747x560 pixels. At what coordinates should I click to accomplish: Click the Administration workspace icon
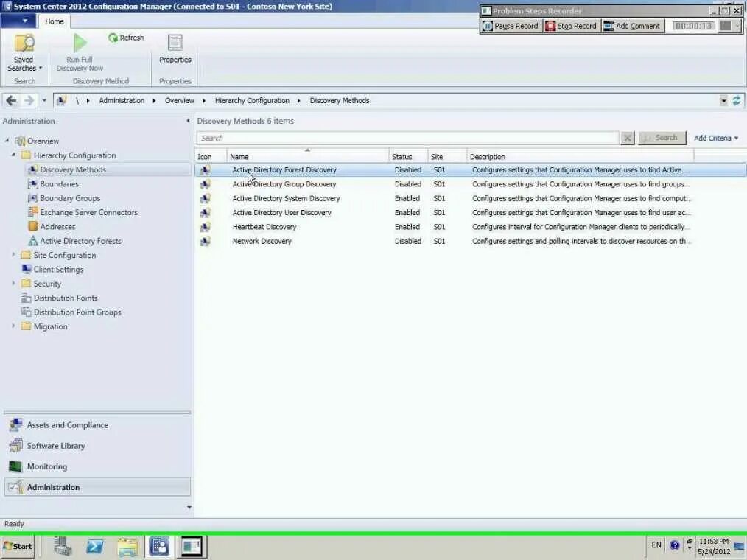click(15, 487)
